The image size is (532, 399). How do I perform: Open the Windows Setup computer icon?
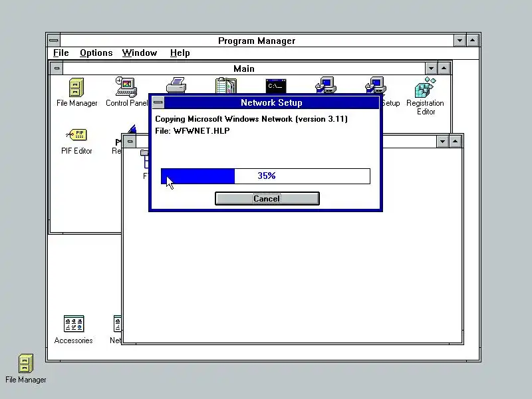tap(326, 85)
